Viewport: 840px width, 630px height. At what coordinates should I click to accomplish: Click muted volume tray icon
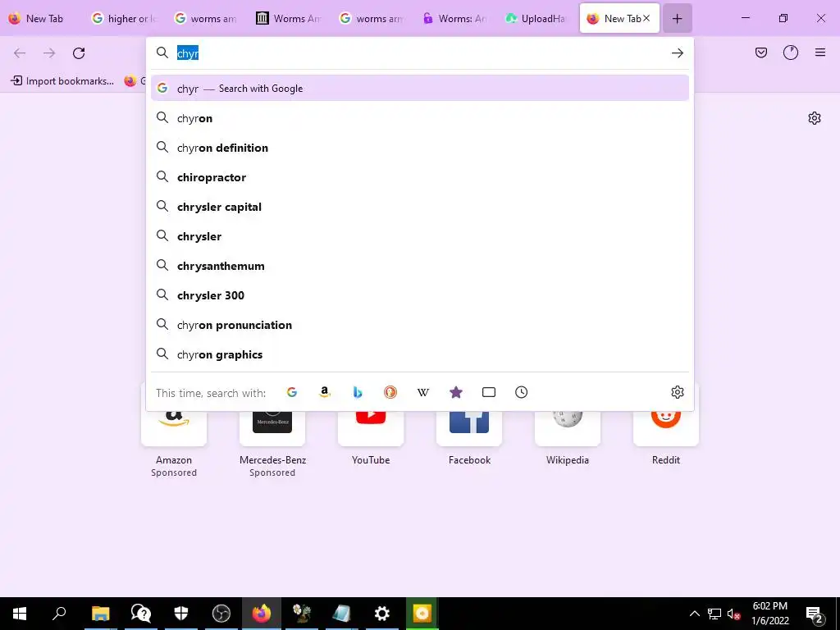click(x=733, y=614)
